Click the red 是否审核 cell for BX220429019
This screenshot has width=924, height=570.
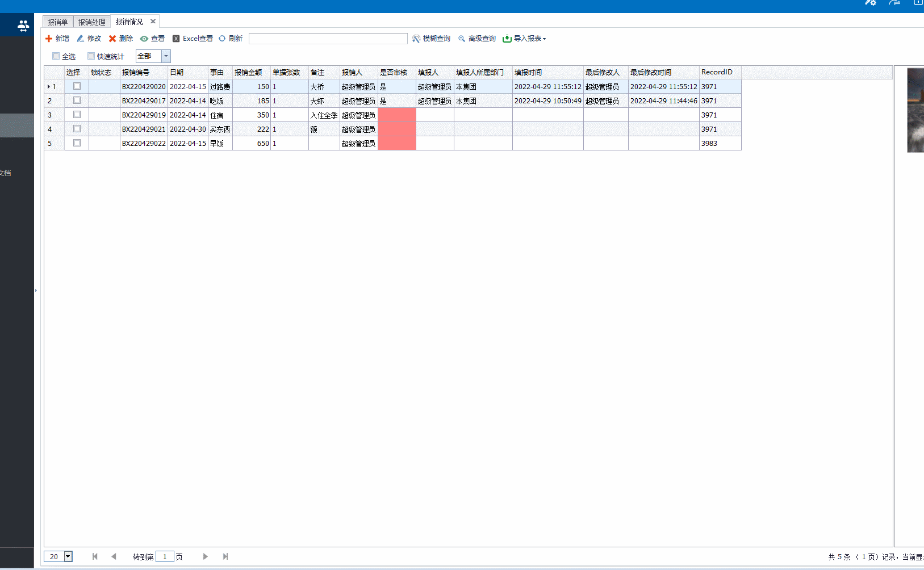pyautogui.click(x=396, y=115)
